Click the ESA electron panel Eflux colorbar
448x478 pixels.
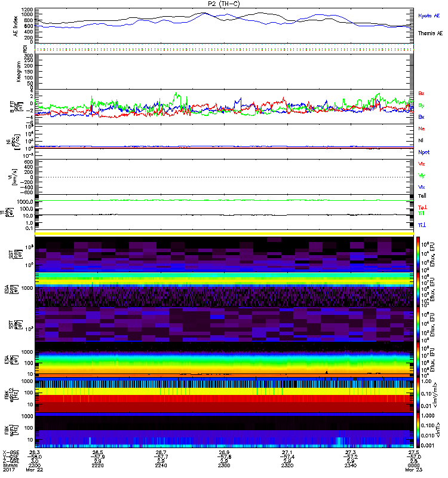click(x=418, y=360)
